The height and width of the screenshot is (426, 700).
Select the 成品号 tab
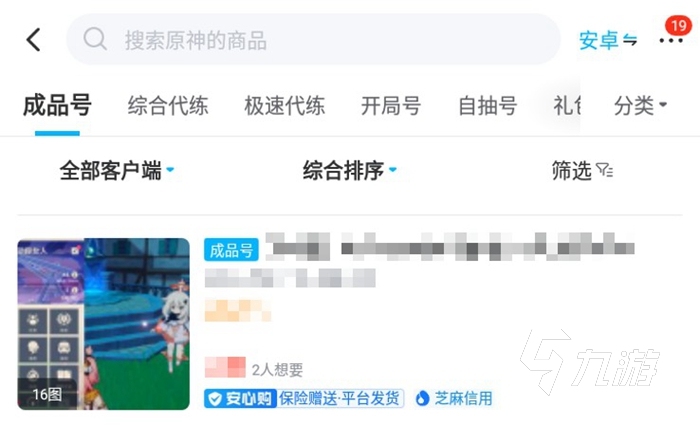coord(57,105)
